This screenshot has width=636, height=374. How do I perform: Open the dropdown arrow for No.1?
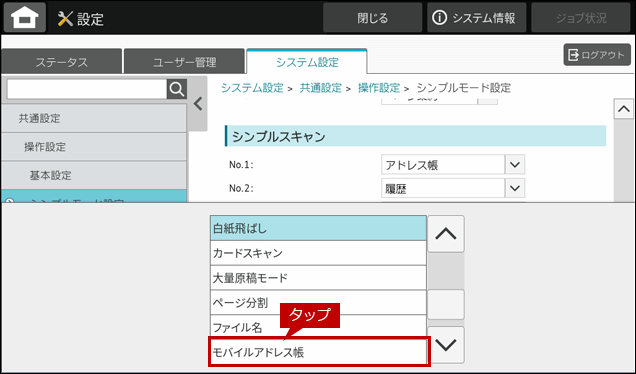(x=515, y=165)
